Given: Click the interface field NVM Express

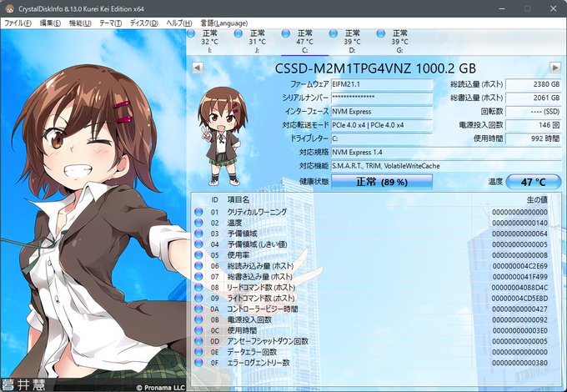Looking at the screenshot, I should (382, 112).
